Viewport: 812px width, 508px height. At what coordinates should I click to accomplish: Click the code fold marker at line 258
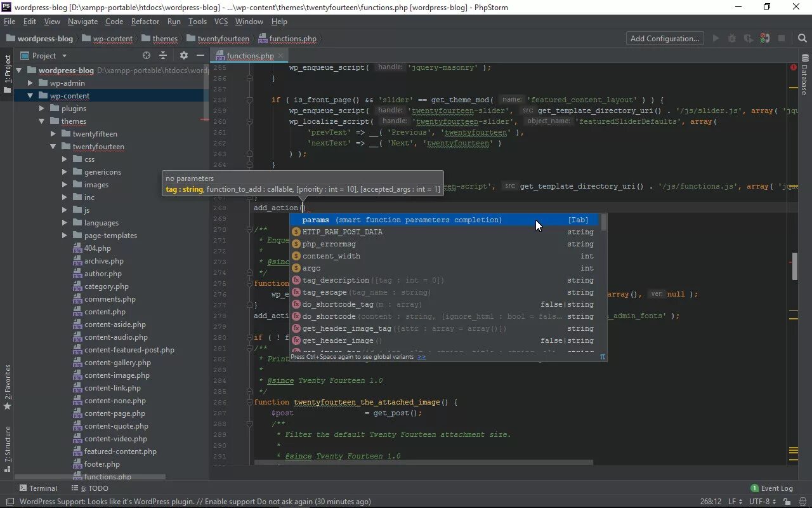click(249, 100)
